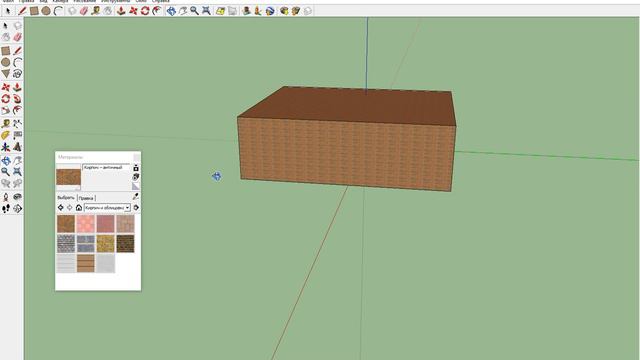
Task: Pick the red pencil Line tool in top toolbar
Action: click(22, 11)
